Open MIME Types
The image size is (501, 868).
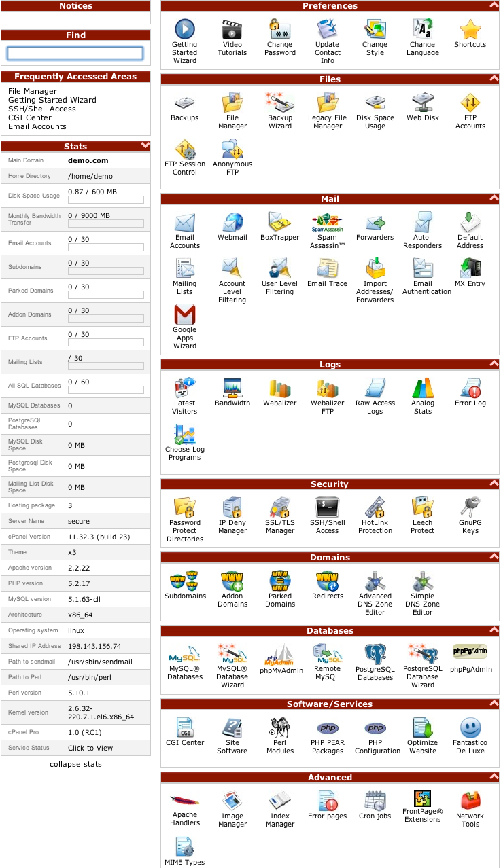pos(184,847)
